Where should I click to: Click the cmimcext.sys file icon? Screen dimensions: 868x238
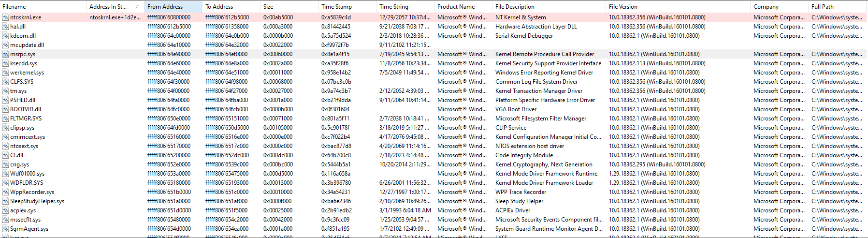tap(5, 137)
